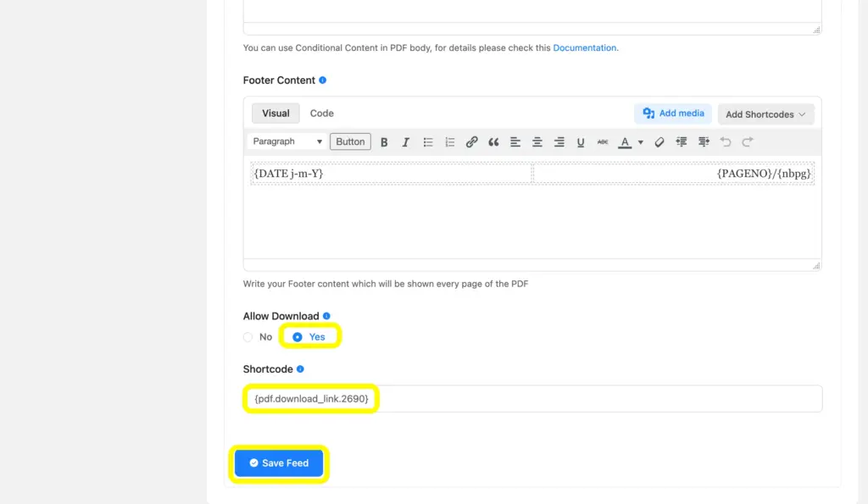This screenshot has width=868, height=504.
Task: Align footer text center
Action: point(537,142)
